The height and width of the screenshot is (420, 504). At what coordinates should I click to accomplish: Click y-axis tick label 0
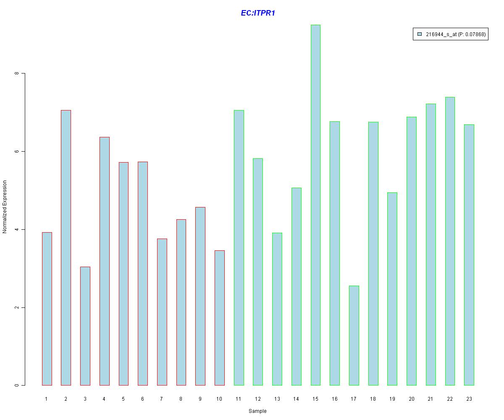click(x=17, y=386)
